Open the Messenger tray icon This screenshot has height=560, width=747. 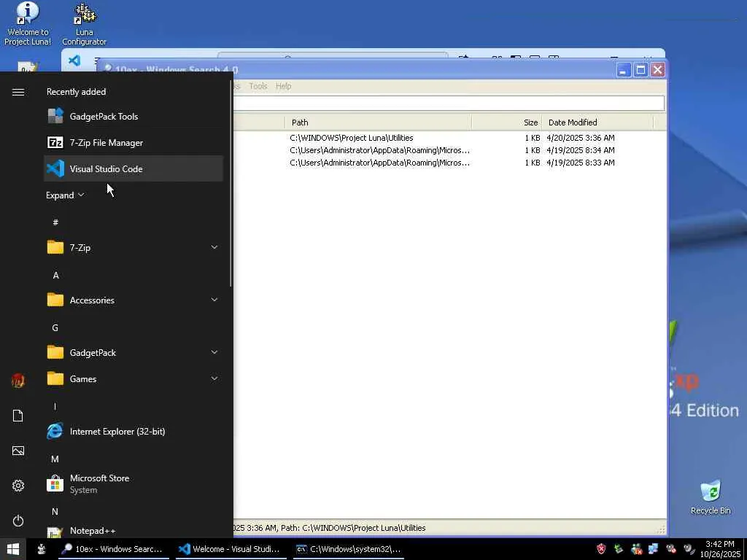click(x=636, y=549)
